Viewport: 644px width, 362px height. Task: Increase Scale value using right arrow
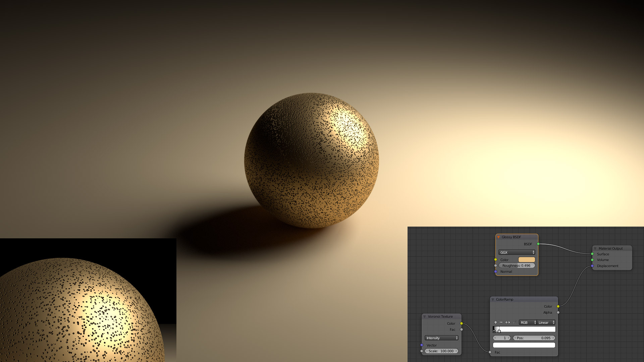tap(456, 351)
